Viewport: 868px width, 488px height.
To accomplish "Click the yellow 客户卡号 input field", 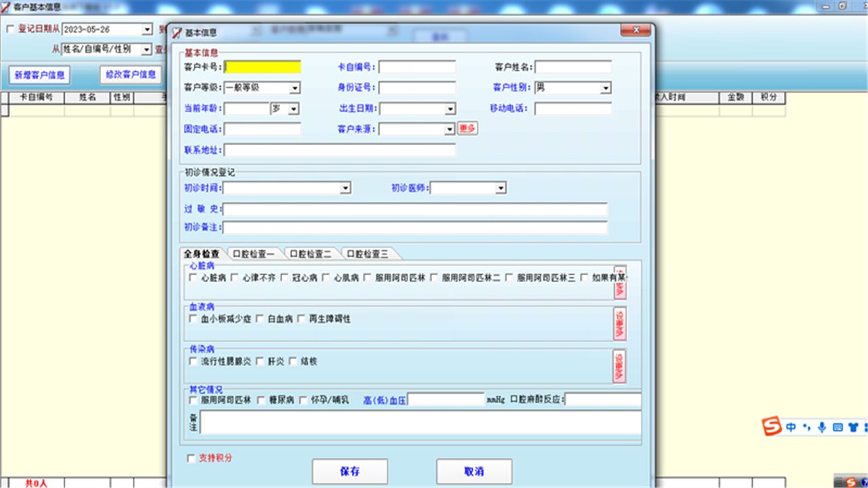I will pos(262,67).
